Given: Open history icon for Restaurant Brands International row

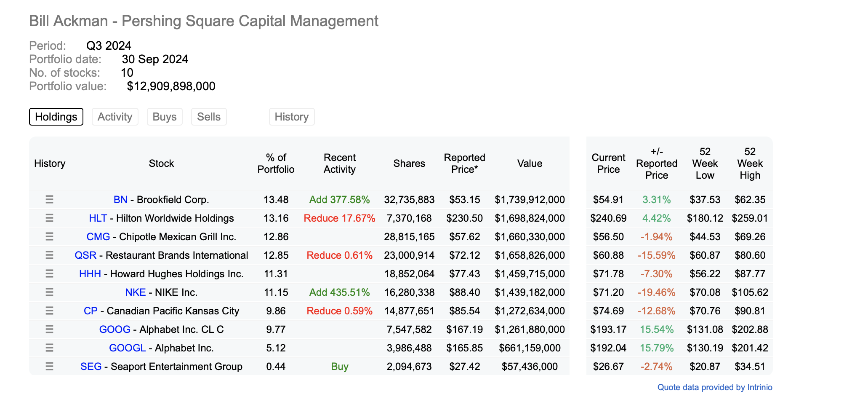Looking at the screenshot, I should point(49,255).
